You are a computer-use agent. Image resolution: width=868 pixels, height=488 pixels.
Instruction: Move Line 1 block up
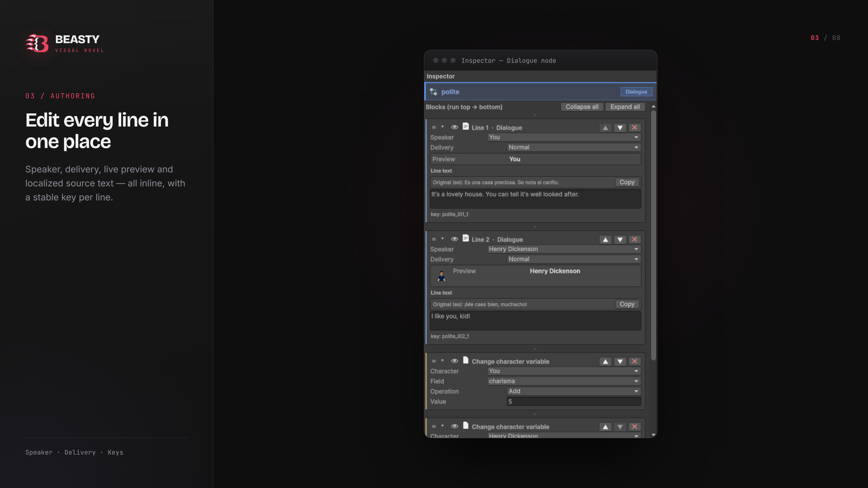(605, 128)
